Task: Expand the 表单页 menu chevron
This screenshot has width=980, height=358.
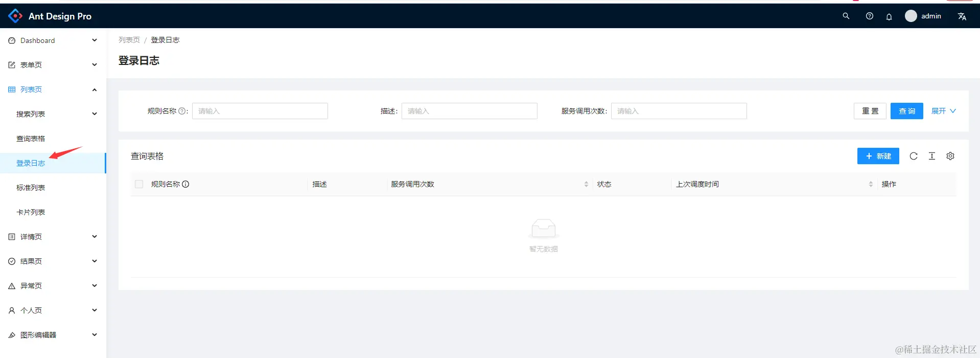Action: (95, 65)
